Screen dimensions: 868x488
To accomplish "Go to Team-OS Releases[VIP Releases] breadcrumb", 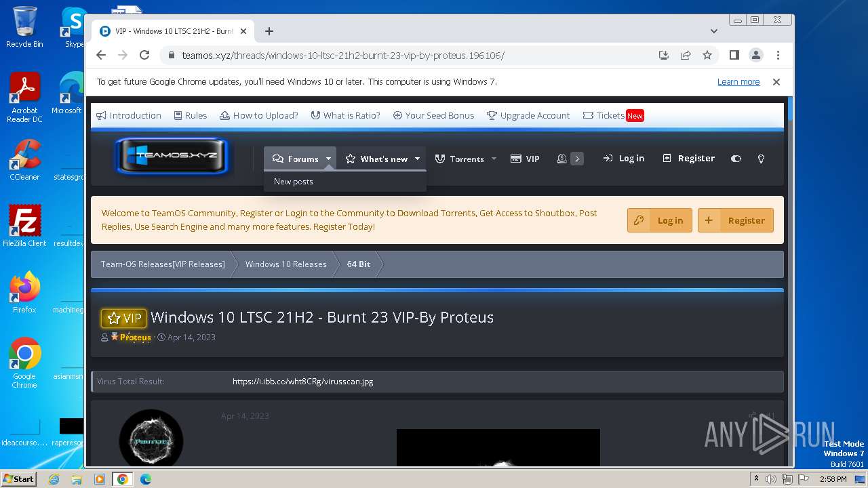I will pos(163,264).
